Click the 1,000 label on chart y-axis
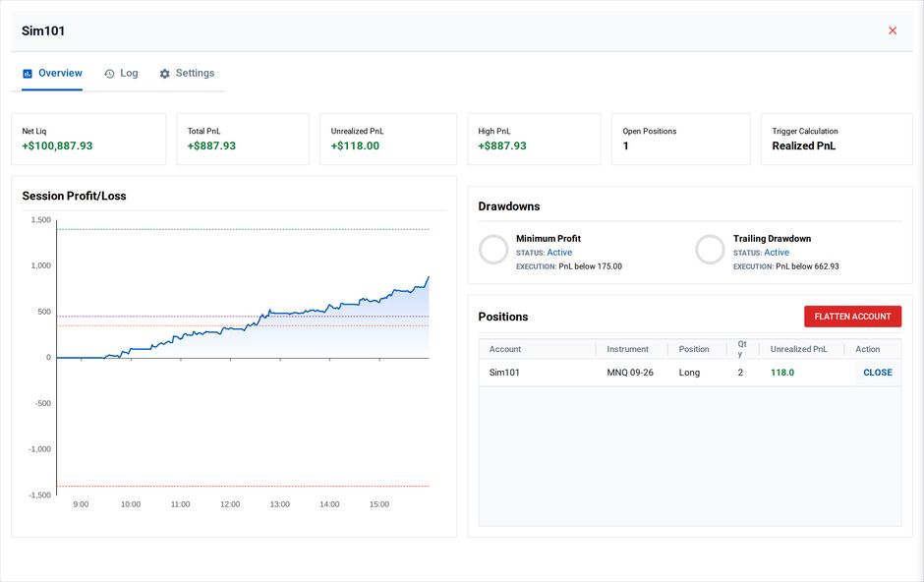This screenshot has height=582, width=924. click(x=40, y=265)
